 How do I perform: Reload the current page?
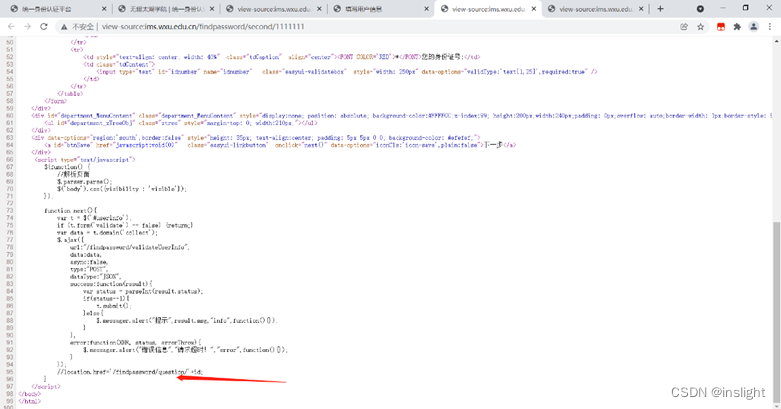44,26
